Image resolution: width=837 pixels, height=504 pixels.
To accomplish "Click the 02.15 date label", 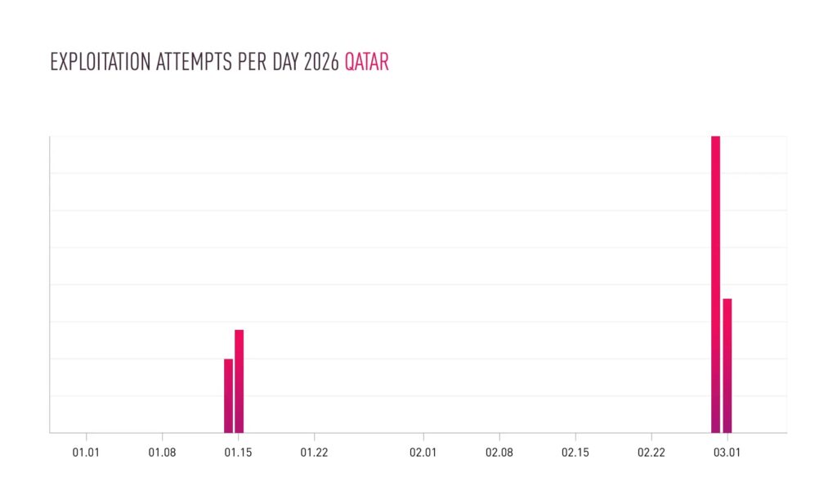I will point(575,452).
